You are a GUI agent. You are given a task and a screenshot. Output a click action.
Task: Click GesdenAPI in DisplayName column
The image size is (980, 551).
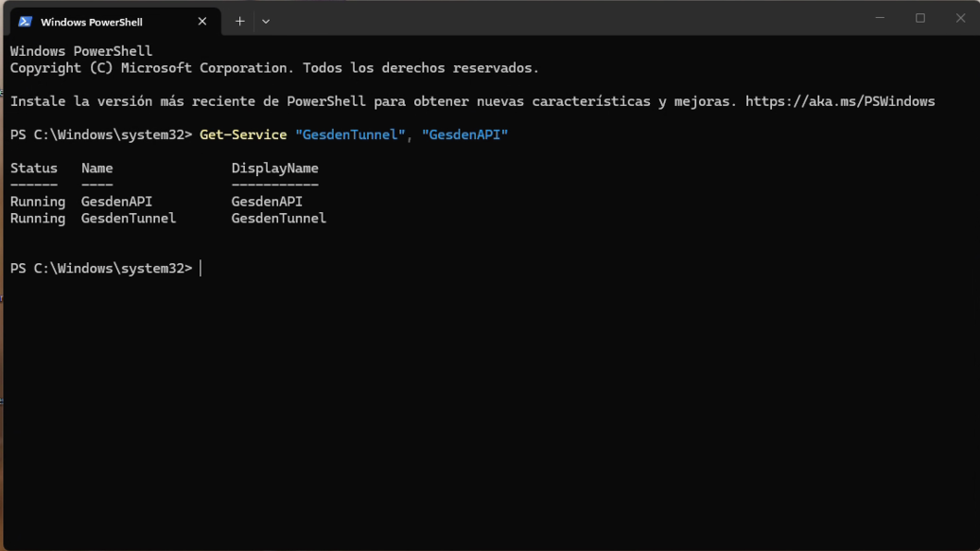[267, 202]
